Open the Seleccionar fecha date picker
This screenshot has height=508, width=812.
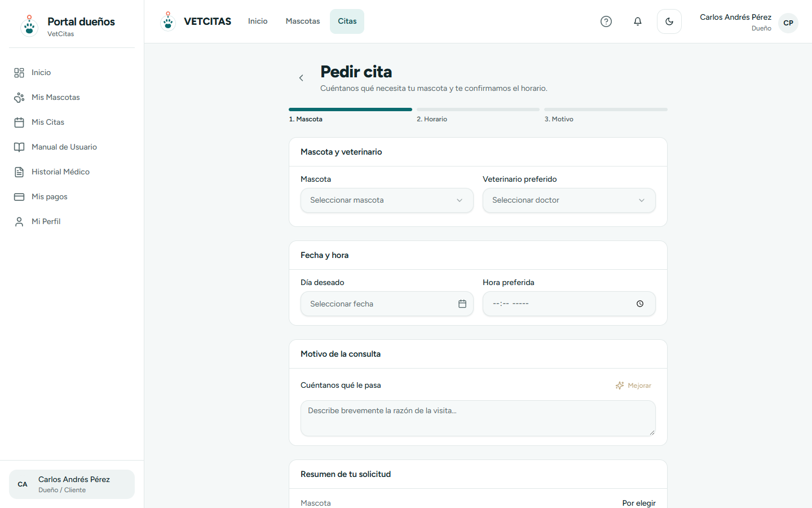tap(387, 304)
